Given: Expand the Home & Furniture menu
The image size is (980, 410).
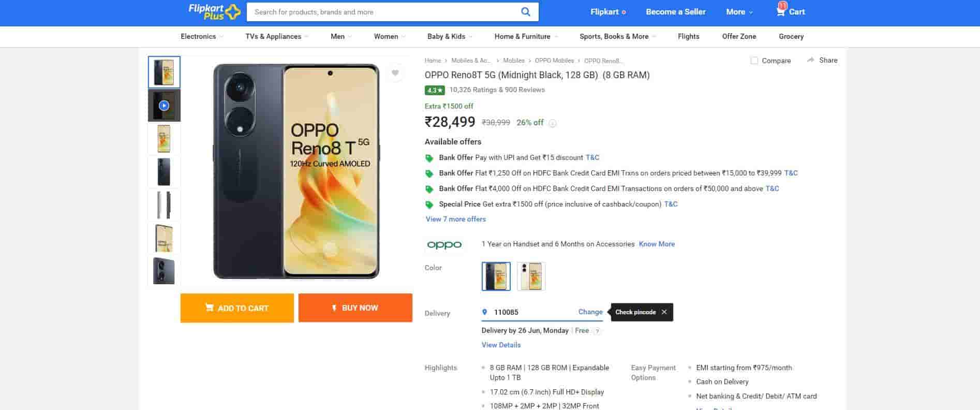Looking at the screenshot, I should coord(526,36).
